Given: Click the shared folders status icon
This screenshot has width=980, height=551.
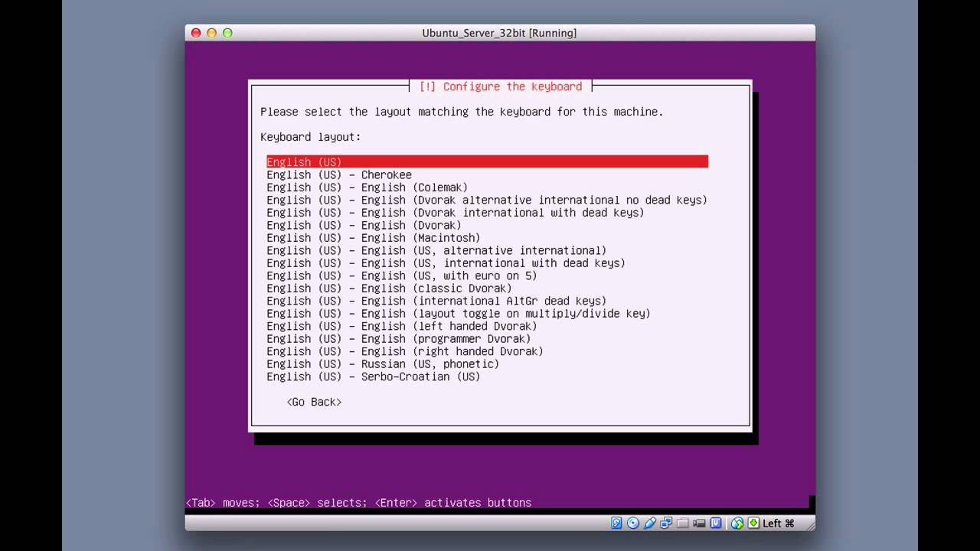Looking at the screenshot, I should point(682,523).
